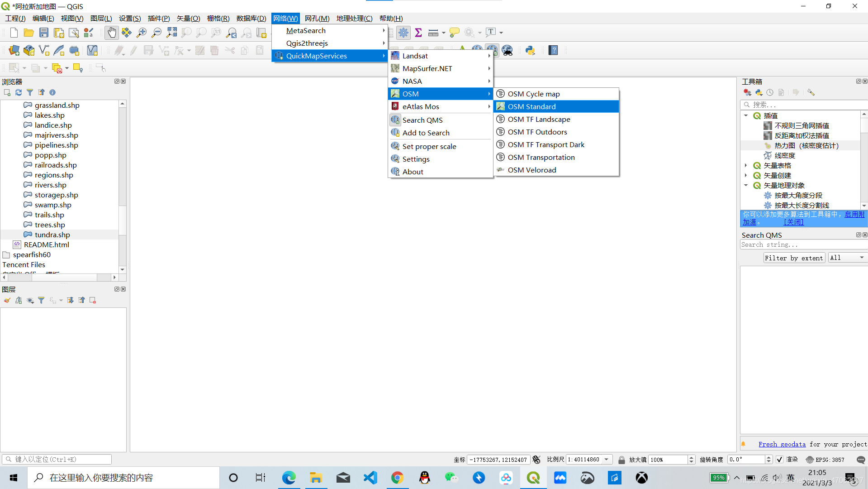The height and width of the screenshot is (489, 868).
Task: Toggle the Render checkbox in status bar
Action: pyautogui.click(x=779, y=460)
